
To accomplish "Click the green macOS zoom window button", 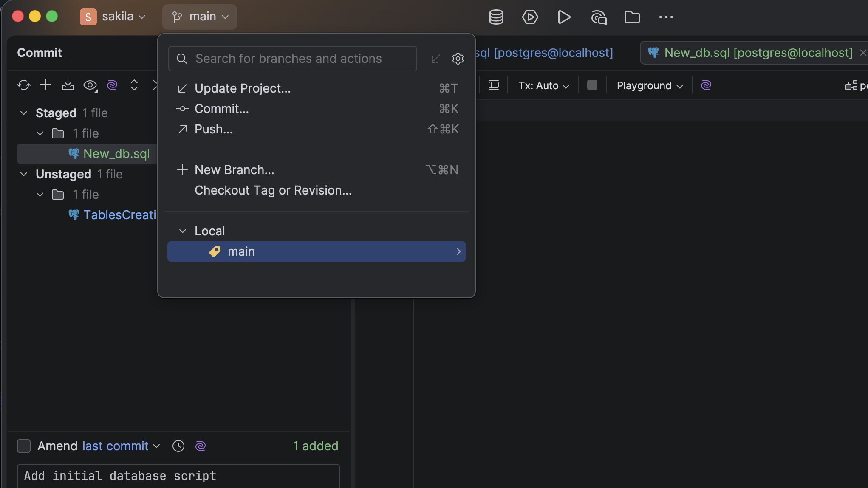I will point(52,17).
